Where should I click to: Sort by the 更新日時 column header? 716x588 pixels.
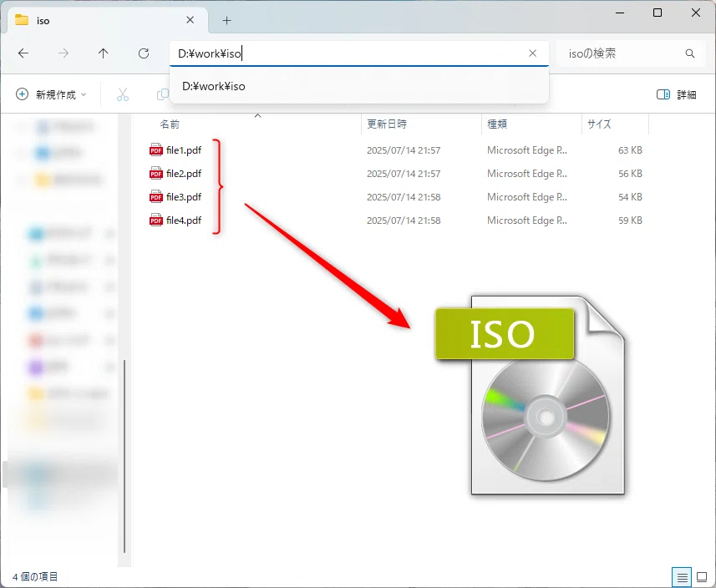pyautogui.click(x=387, y=124)
